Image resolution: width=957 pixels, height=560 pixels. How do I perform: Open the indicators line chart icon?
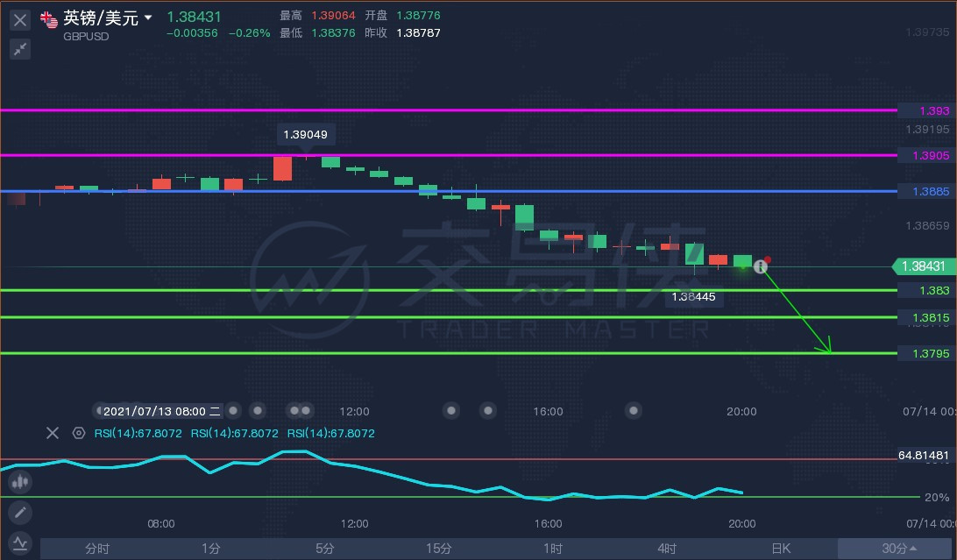point(20,542)
